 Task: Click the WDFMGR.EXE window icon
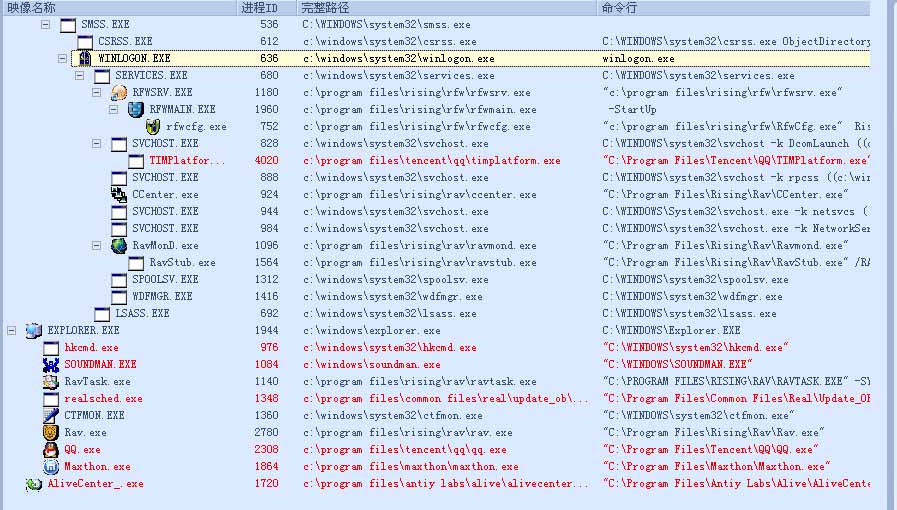[x=119, y=297]
